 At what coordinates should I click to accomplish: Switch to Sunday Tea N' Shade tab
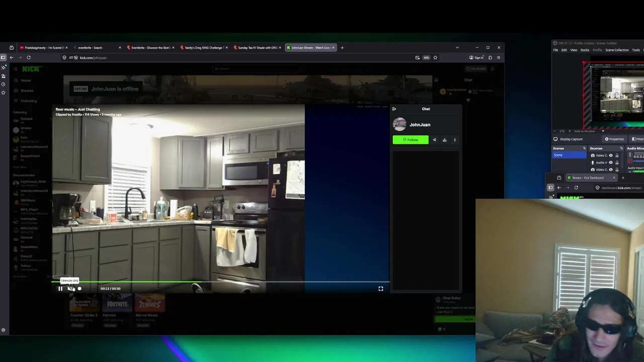[x=257, y=48]
